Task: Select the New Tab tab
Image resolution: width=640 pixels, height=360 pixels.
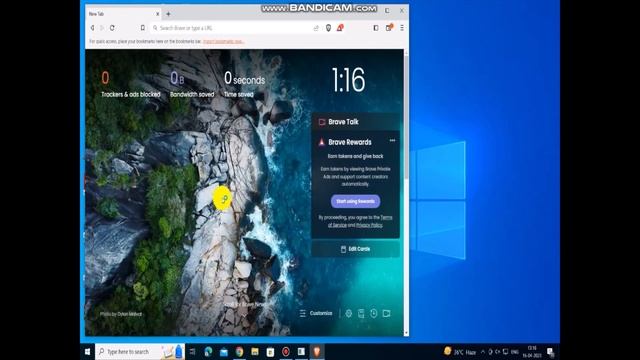Action: [x=123, y=14]
